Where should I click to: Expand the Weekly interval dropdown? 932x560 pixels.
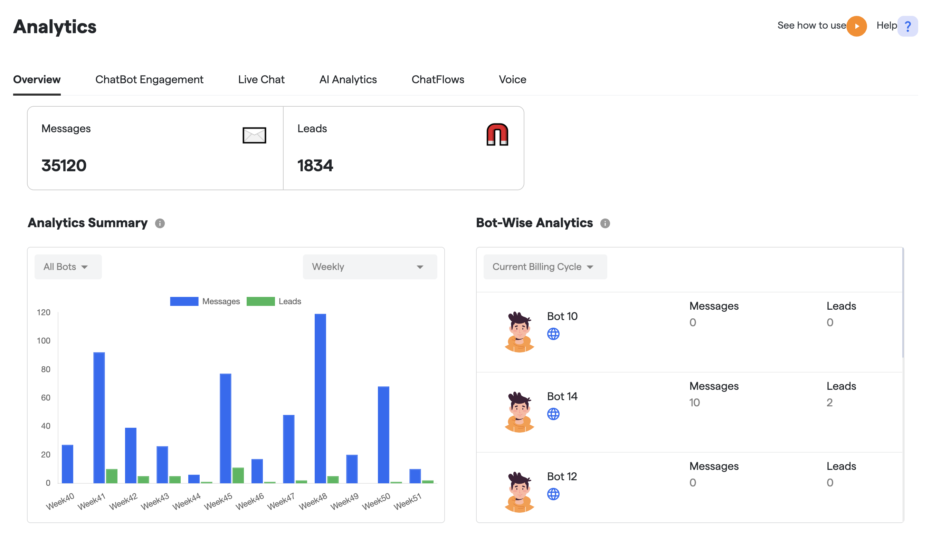(370, 267)
